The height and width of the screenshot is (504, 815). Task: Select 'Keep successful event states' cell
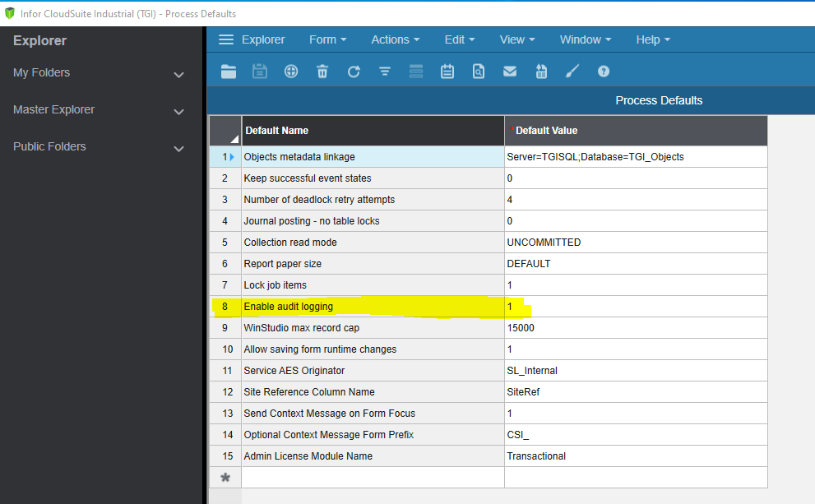373,178
